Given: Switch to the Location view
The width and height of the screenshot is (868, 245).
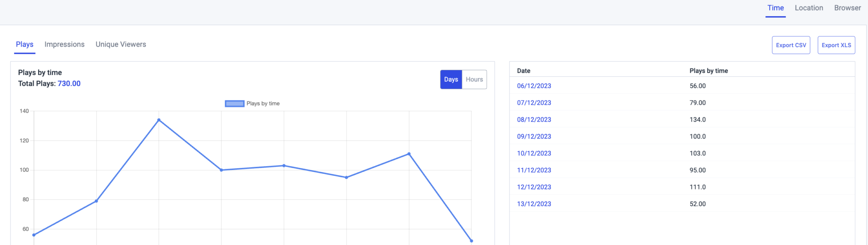Looking at the screenshot, I should [x=809, y=8].
